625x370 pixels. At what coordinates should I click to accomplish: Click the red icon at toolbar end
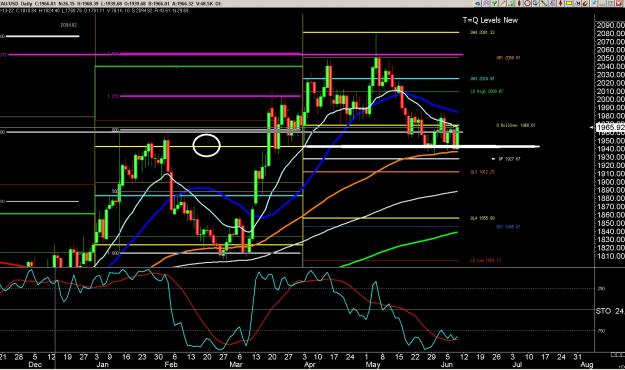[619, 3]
